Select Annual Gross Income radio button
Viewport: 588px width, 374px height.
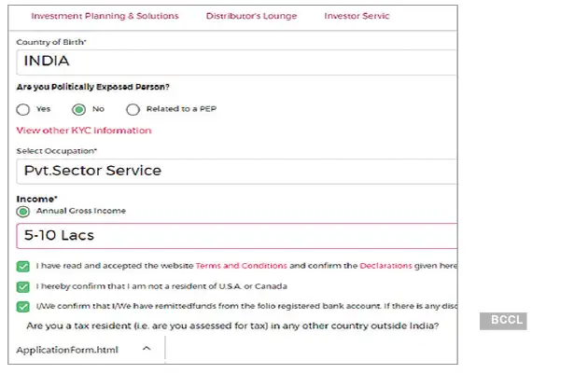[23, 212]
